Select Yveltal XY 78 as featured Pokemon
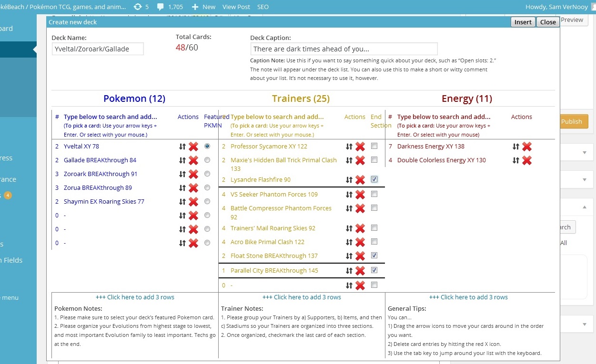The height and width of the screenshot is (364, 596). pos(207,146)
